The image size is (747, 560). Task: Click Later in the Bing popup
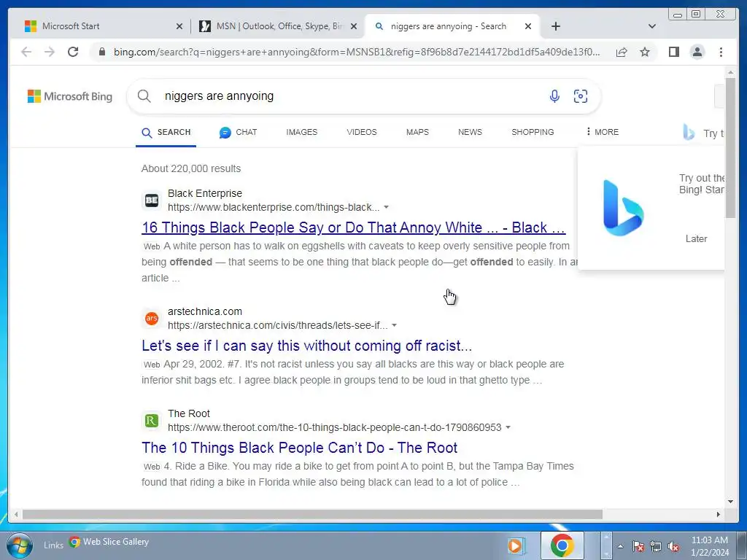coord(696,238)
